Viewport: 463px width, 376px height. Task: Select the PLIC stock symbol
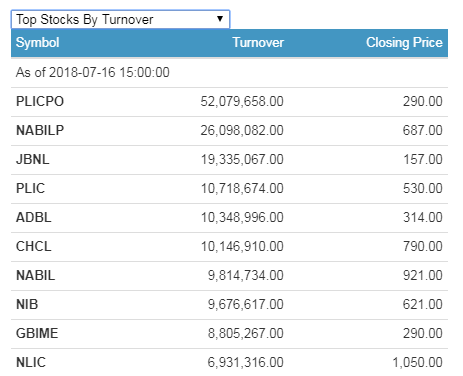coord(30,188)
